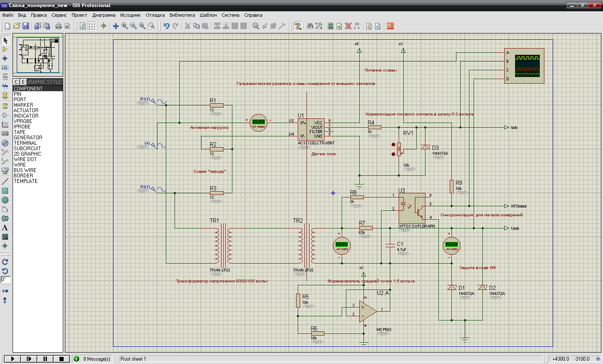The width and height of the screenshot is (603, 364).
Task: Click the rotation angle input field
Action: click(5, 279)
